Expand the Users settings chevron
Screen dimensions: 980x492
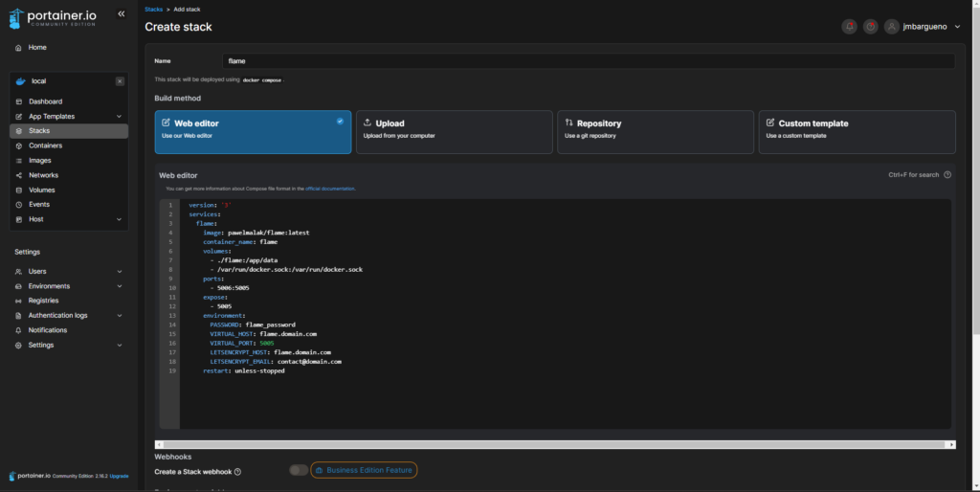(120, 271)
